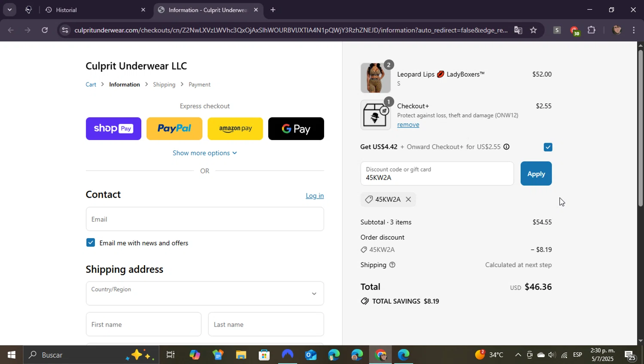Open Outlook from the taskbar
The height and width of the screenshot is (364, 644).
click(310, 355)
